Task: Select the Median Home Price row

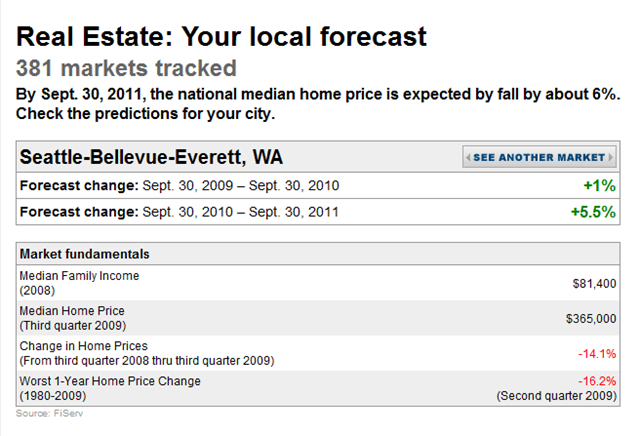Action: [x=318, y=318]
